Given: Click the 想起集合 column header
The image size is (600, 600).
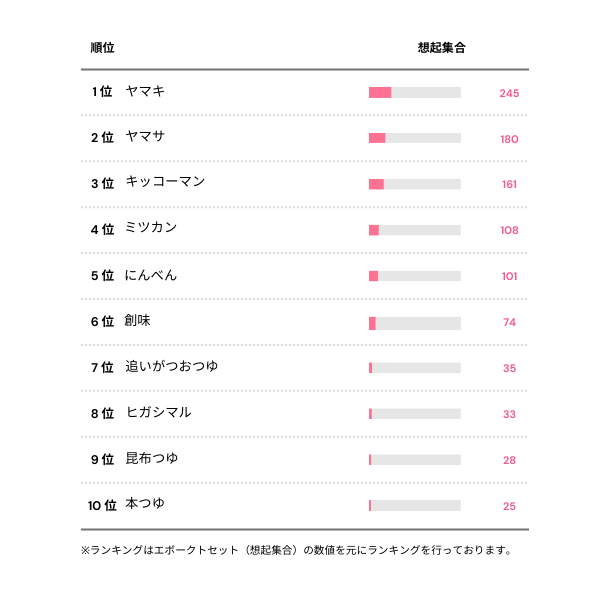Looking at the screenshot, I should (441, 48).
